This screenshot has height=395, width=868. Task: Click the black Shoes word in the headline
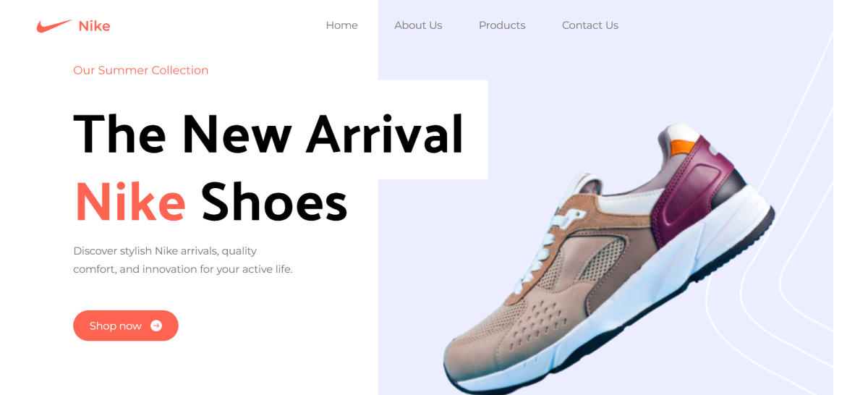[x=274, y=202]
